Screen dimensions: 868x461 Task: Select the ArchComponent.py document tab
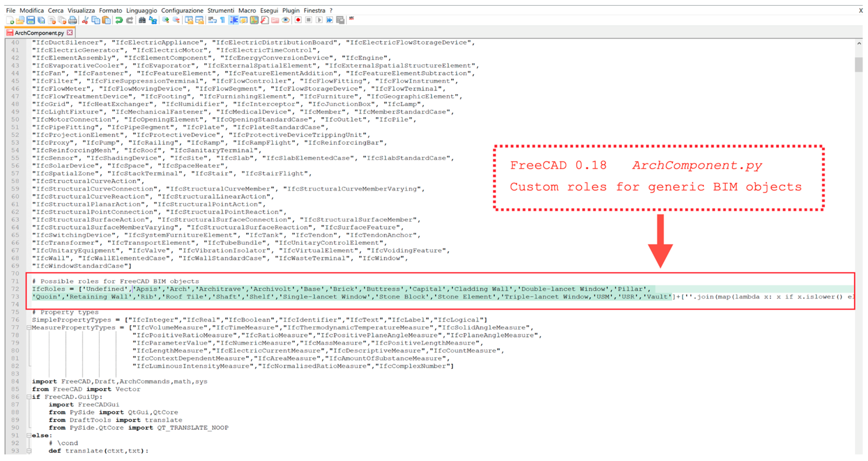click(39, 33)
